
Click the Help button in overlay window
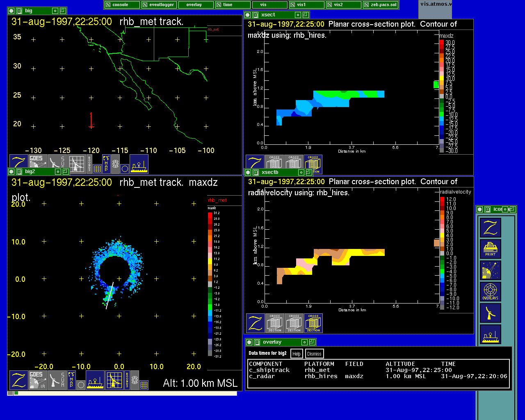click(297, 354)
